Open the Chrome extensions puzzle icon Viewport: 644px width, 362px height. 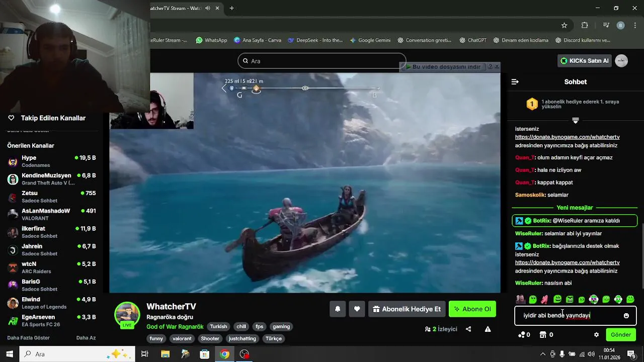pyautogui.click(x=585, y=25)
